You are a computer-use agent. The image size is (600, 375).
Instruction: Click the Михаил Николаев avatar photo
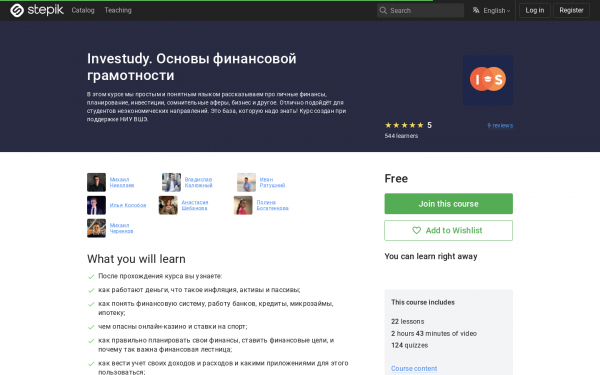(96, 182)
